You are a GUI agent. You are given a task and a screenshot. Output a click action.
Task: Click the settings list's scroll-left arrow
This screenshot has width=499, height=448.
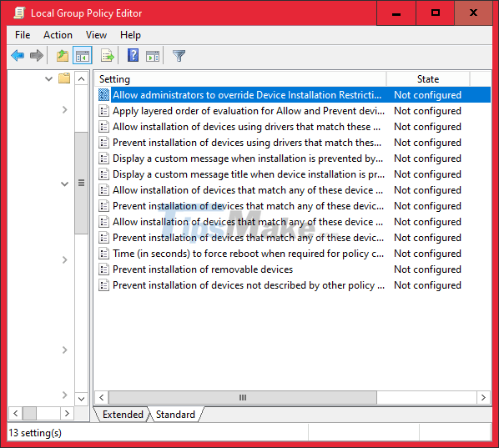point(102,397)
